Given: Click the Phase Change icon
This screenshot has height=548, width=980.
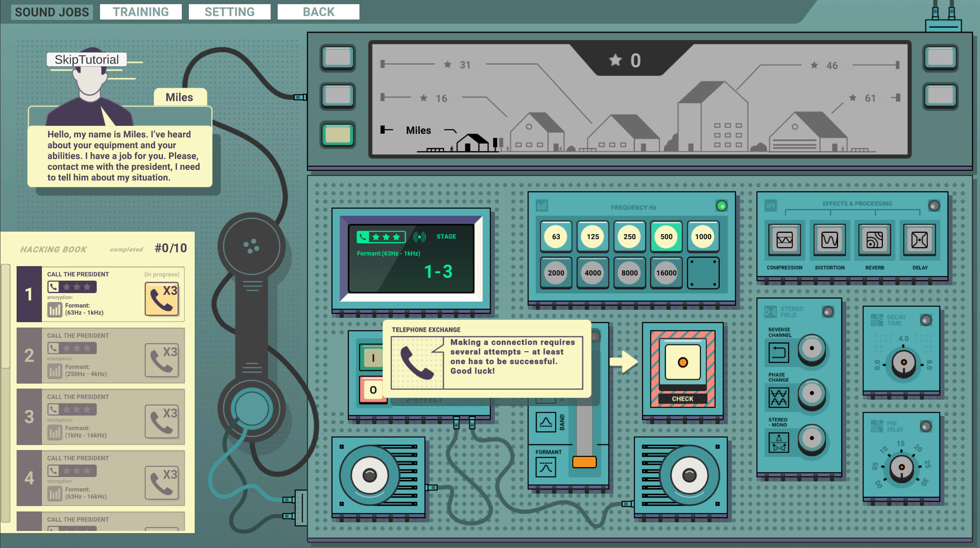Looking at the screenshot, I should (x=779, y=397).
